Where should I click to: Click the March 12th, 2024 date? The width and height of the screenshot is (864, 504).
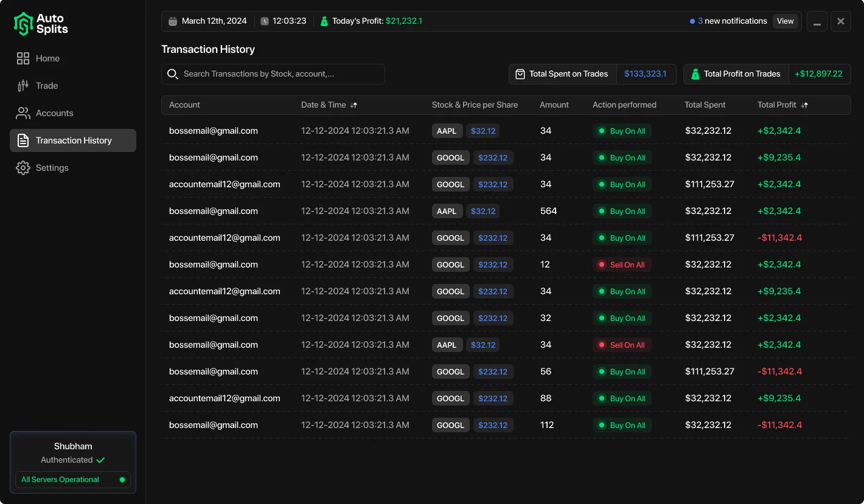point(214,21)
